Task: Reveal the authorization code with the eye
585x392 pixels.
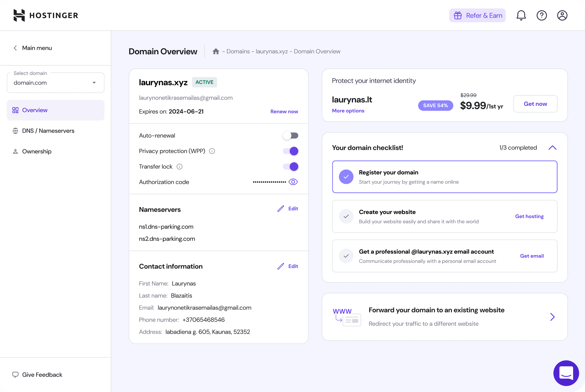Action: [293, 182]
